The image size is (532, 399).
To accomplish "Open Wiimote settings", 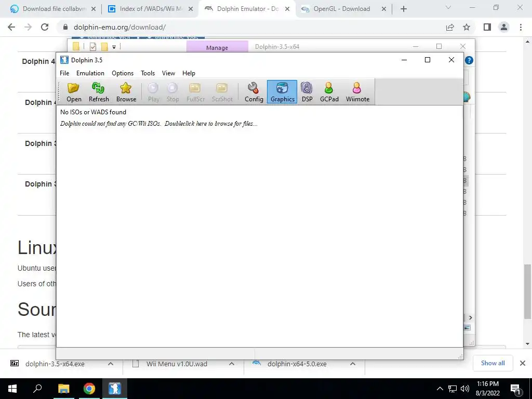I will point(357,92).
